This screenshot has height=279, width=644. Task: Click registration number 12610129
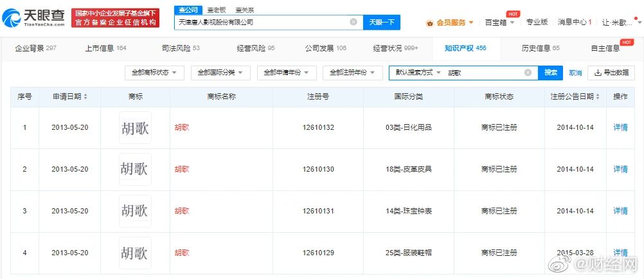[318, 253]
